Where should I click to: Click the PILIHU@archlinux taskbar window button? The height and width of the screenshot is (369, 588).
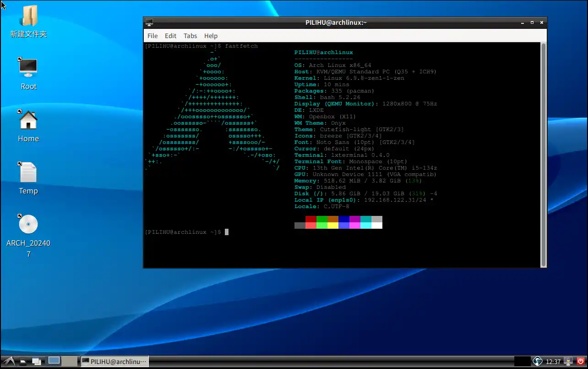tap(114, 361)
